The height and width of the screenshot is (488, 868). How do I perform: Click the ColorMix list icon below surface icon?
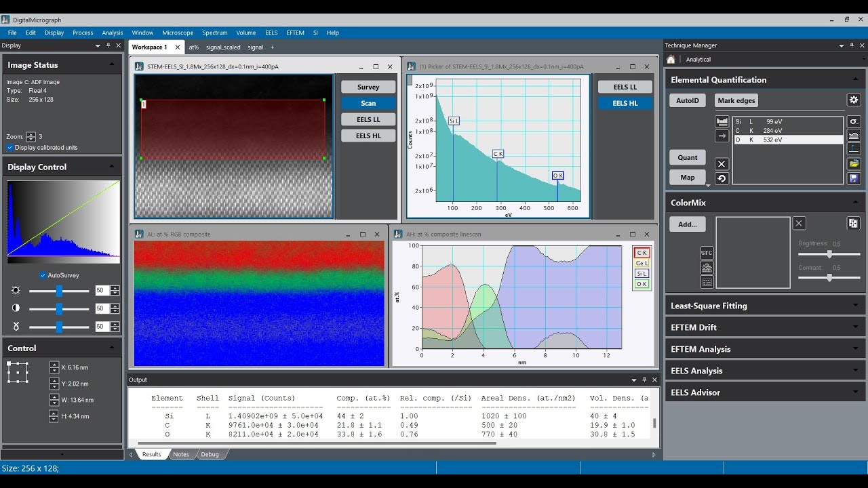click(x=707, y=282)
